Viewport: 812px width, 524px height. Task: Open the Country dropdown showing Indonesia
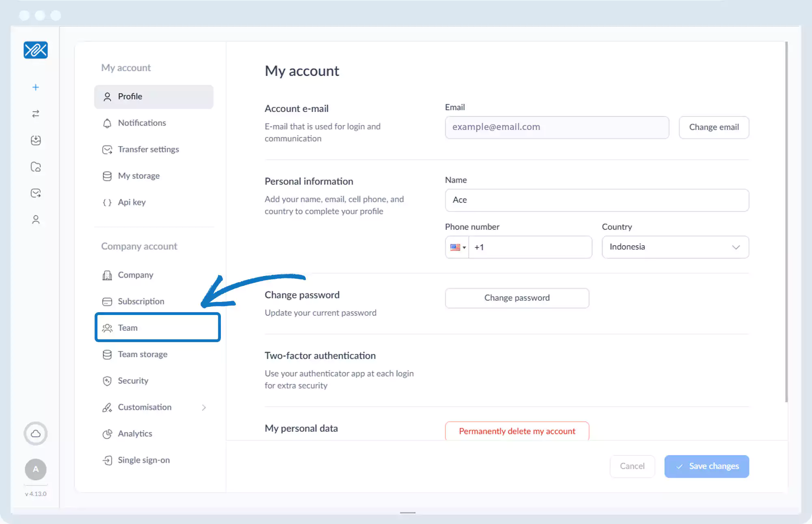[675, 247]
